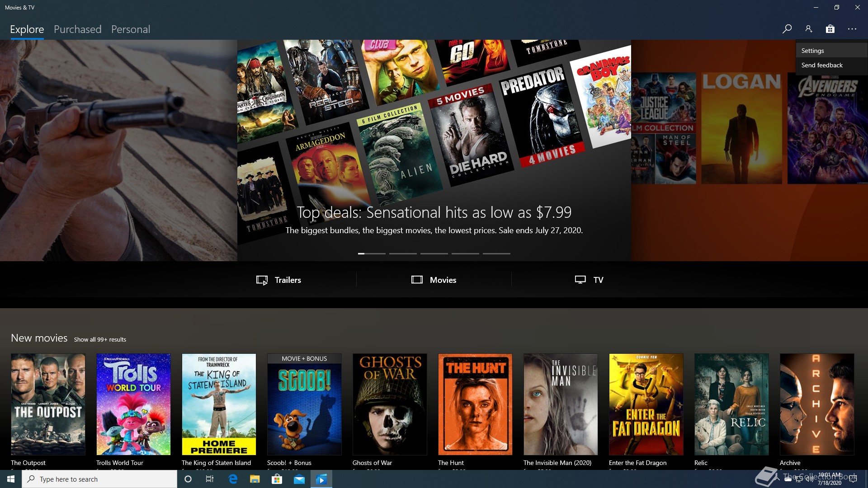Open the Store shopping bag icon
The image size is (868, 488).
(830, 29)
